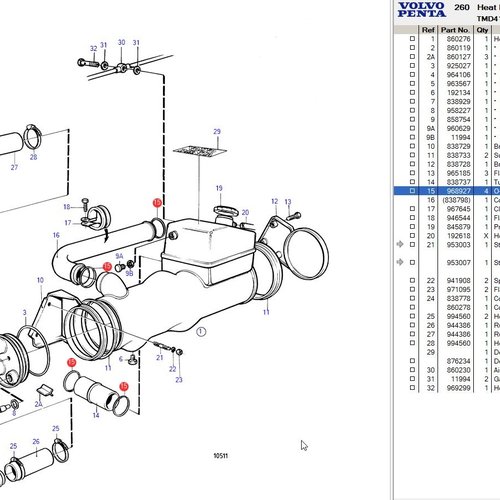Click callout 16 beside the curved pipe
The image size is (500, 500).
point(56,235)
